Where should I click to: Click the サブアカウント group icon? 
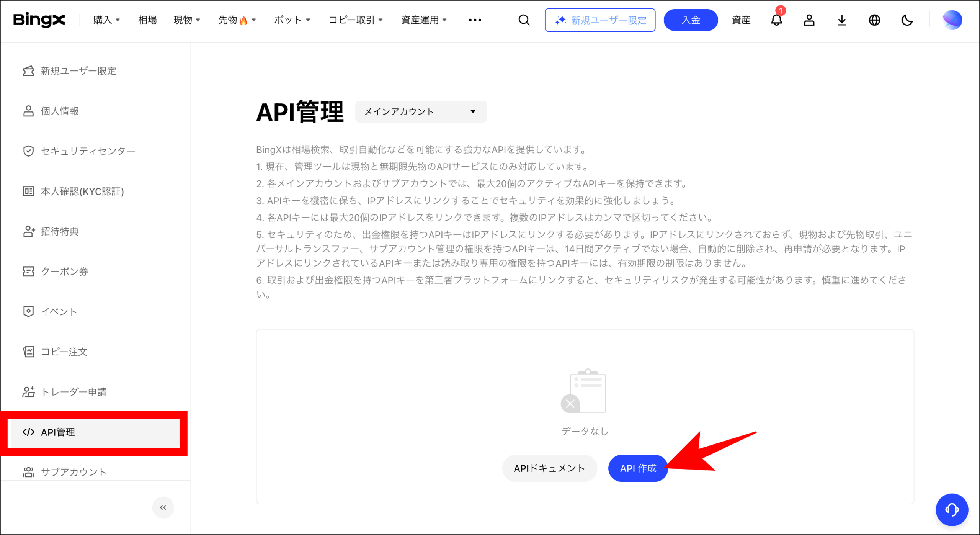[x=28, y=472]
